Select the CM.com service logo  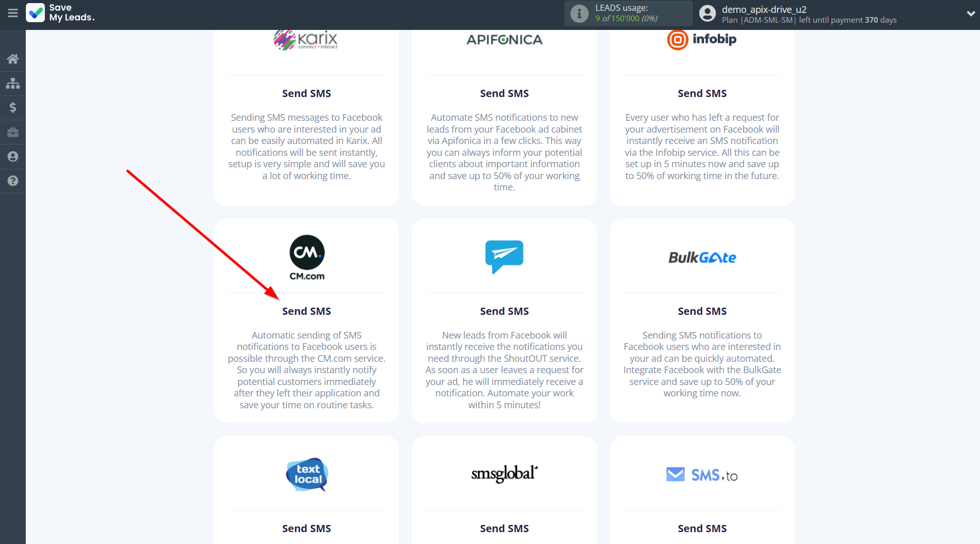click(306, 258)
